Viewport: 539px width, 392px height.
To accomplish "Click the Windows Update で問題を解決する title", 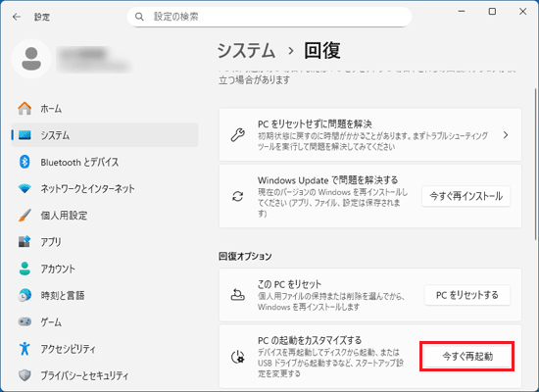I will 327,180.
